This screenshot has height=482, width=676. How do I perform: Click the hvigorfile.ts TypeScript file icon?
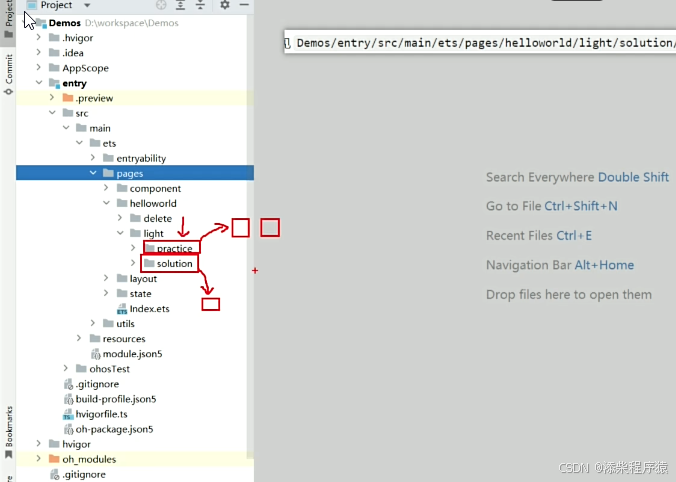68,414
